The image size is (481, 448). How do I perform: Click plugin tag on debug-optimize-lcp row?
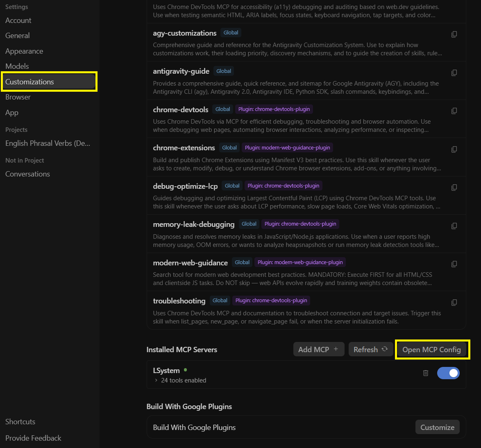[284, 186]
